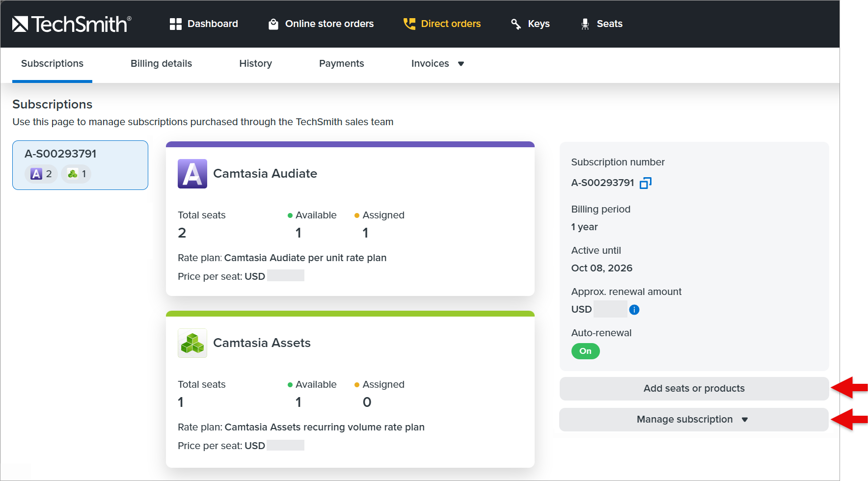Expand the Manage subscription dropdown

[694, 420]
